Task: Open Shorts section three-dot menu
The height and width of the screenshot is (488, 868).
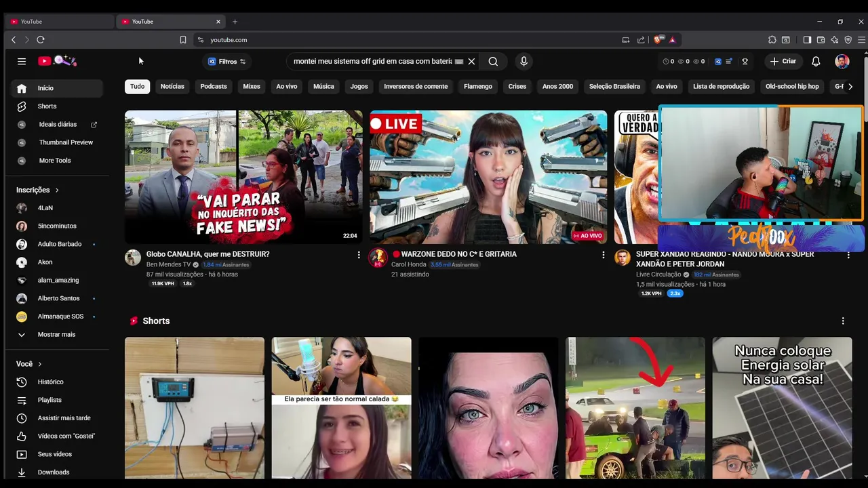Action: [843, 321]
